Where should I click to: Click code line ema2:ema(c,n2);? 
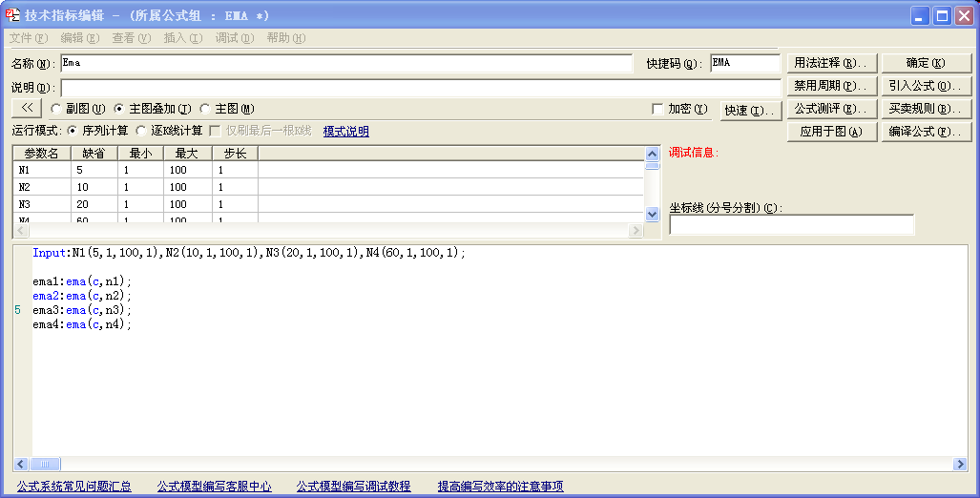tap(82, 296)
